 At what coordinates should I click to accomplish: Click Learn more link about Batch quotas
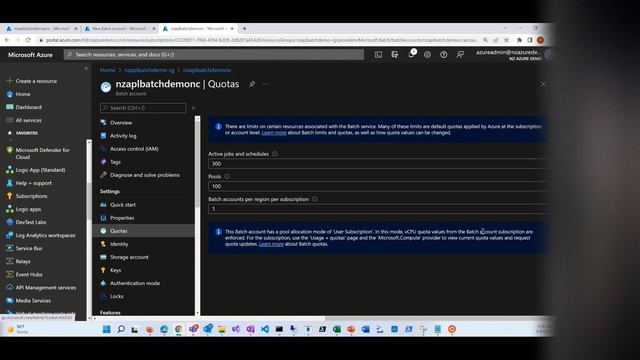[271, 244]
